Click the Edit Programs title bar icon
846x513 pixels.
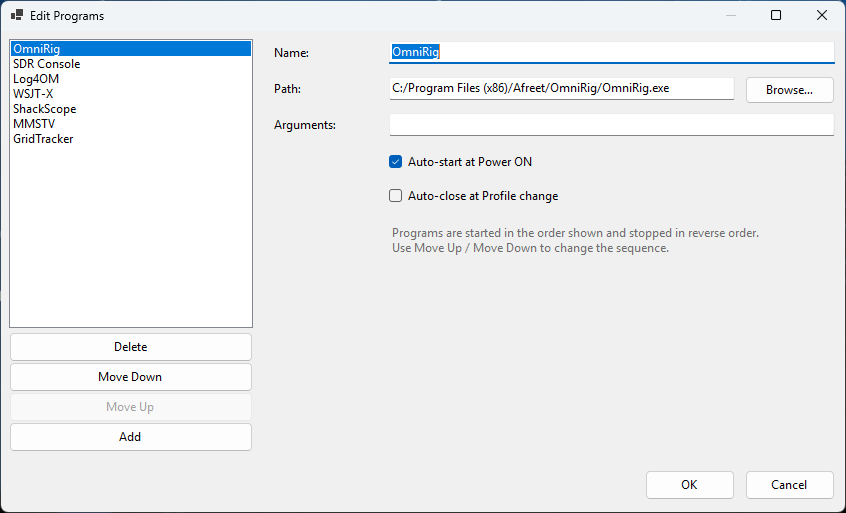pyautogui.click(x=17, y=15)
